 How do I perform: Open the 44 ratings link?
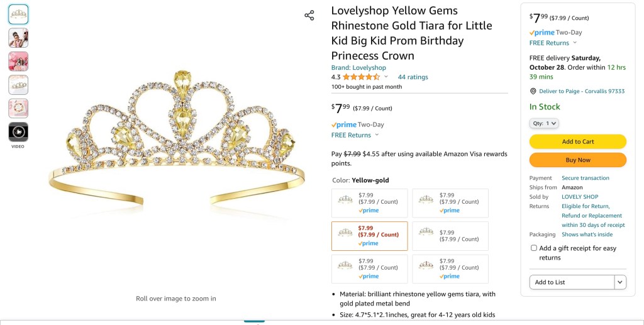pos(413,77)
